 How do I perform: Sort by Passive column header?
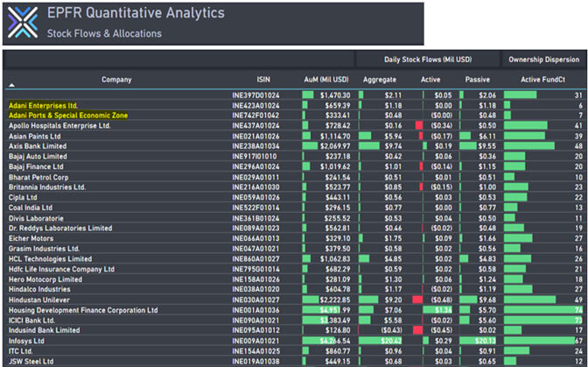click(478, 80)
